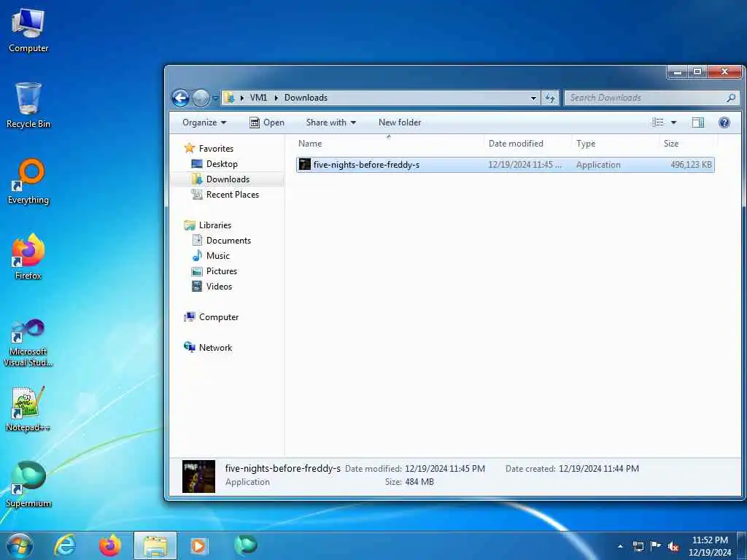Expand the arrow between VM1 and Downloads

(x=276, y=98)
